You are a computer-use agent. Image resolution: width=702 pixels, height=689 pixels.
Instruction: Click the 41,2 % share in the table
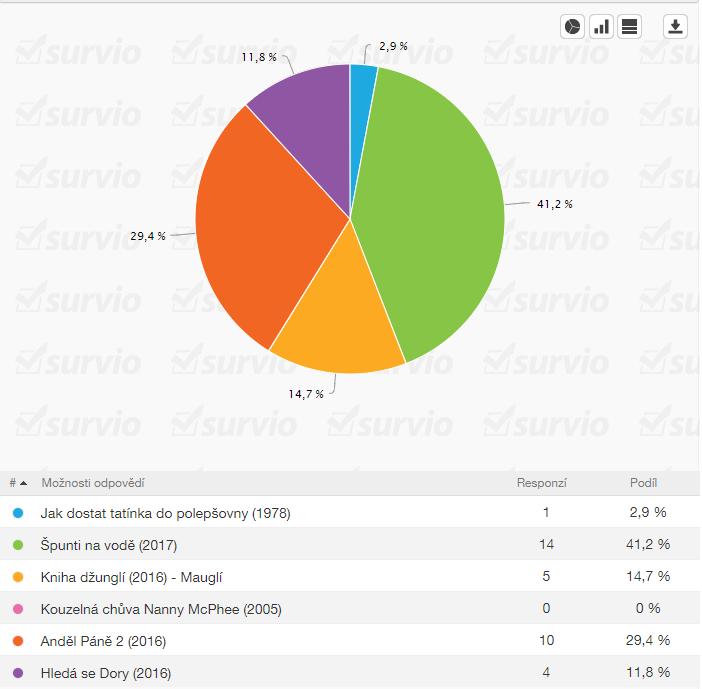click(648, 544)
